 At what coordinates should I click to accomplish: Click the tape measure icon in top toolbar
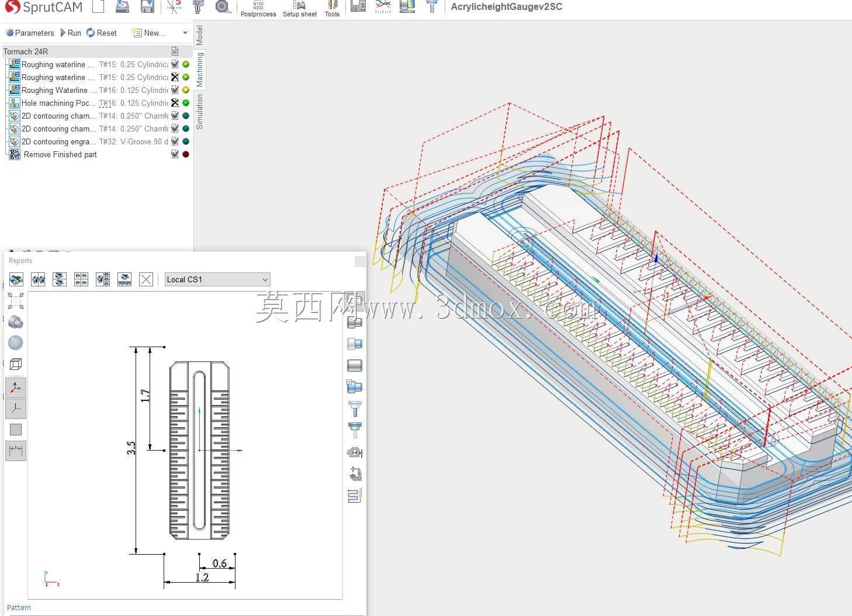click(222, 6)
